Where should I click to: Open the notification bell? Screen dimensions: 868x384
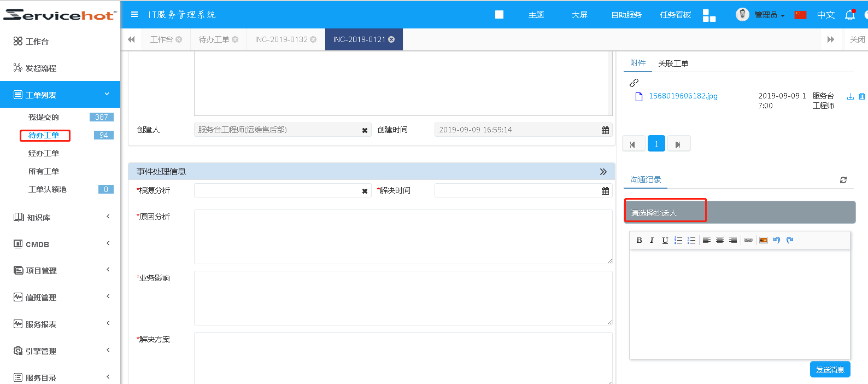tap(849, 15)
